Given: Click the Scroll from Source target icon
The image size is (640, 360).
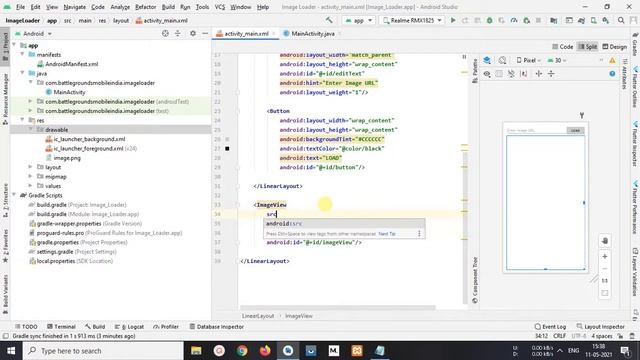Looking at the screenshot, I should tap(165, 33).
